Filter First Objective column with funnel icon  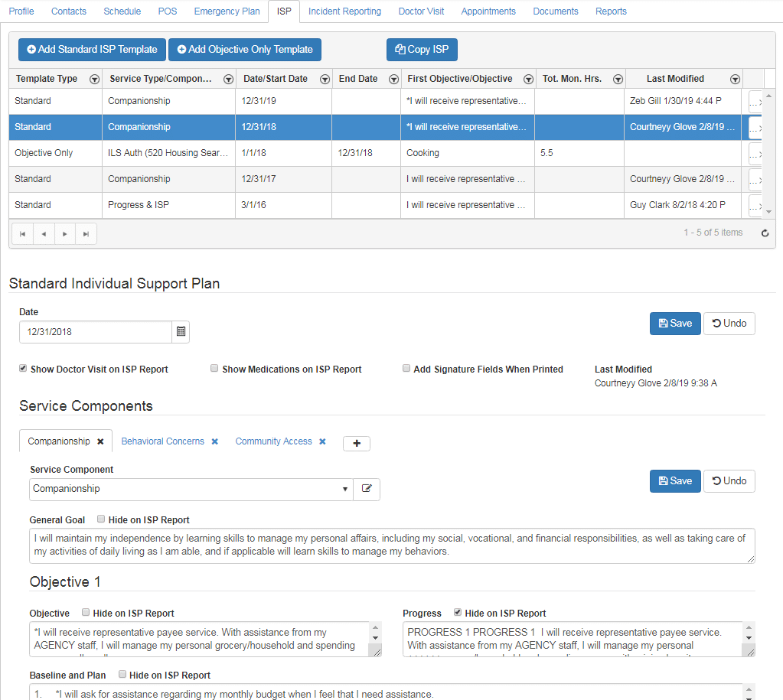tap(527, 78)
